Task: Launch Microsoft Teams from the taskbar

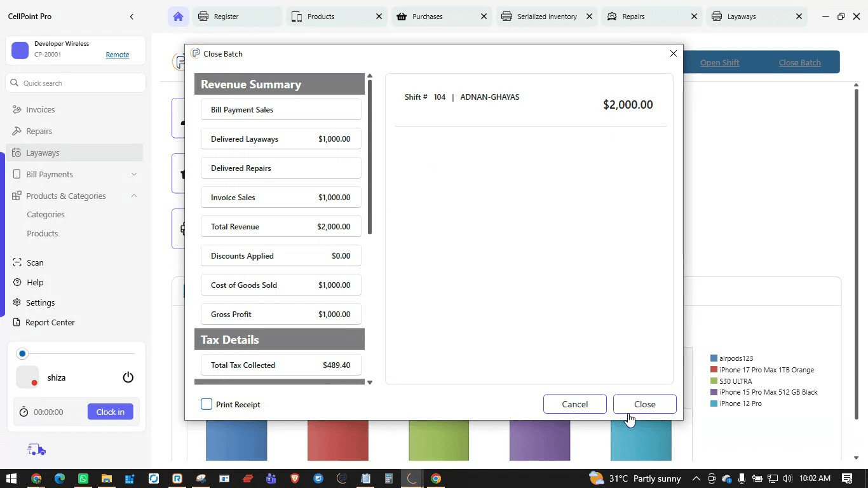Action: tap(271, 478)
